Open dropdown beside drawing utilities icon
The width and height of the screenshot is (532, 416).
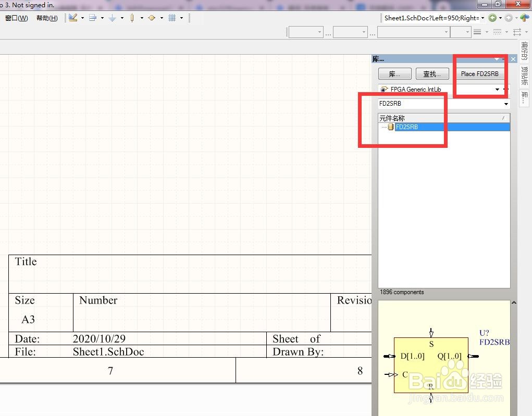click(x=82, y=18)
